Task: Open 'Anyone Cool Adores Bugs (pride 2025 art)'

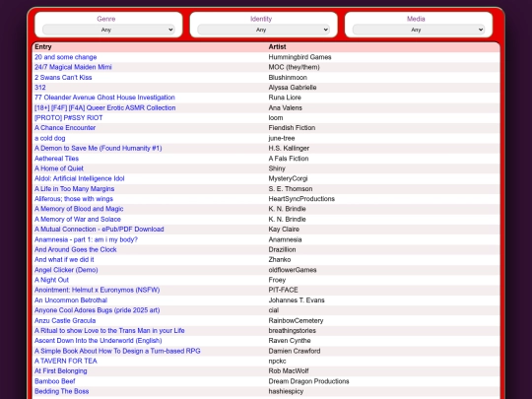Action: [97, 310]
